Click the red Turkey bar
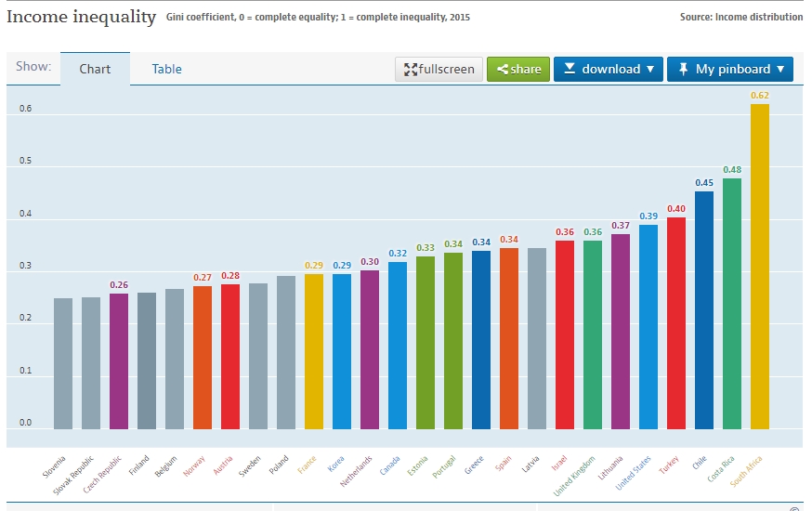 (x=675, y=323)
